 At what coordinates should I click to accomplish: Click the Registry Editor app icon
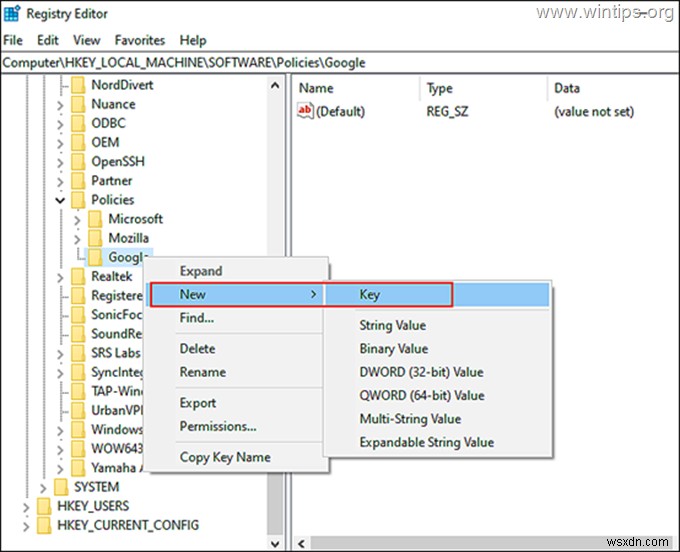point(11,13)
